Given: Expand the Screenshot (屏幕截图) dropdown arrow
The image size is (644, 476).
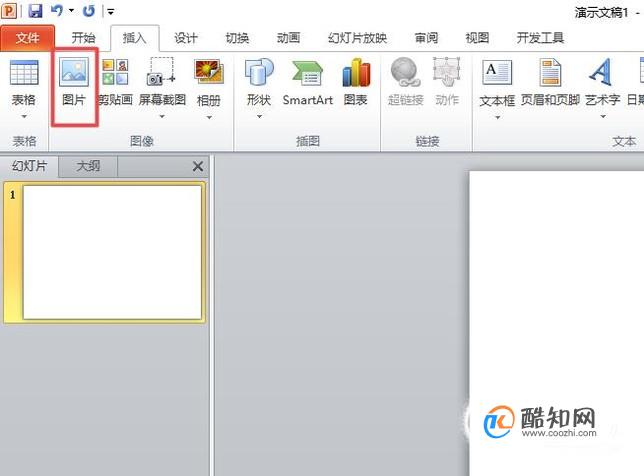Looking at the screenshot, I should pyautogui.click(x=162, y=117).
